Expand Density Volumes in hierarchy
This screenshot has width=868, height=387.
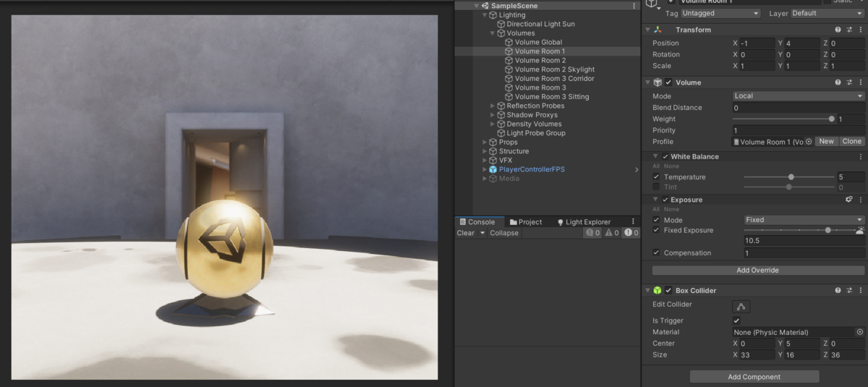click(493, 124)
